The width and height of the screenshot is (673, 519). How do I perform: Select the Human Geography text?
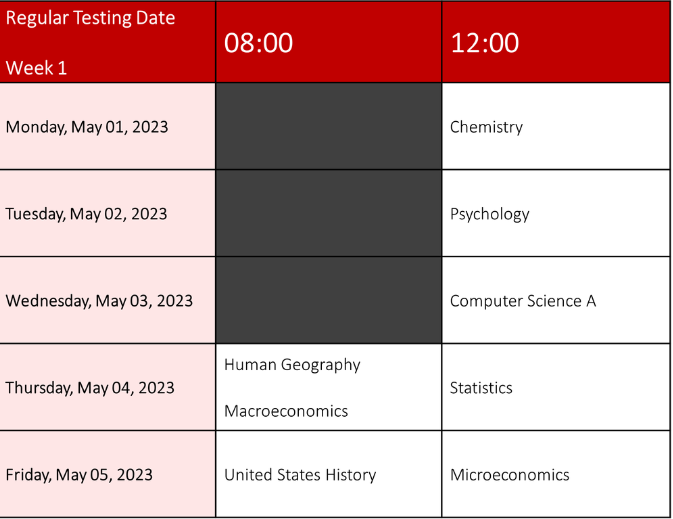coord(292,365)
